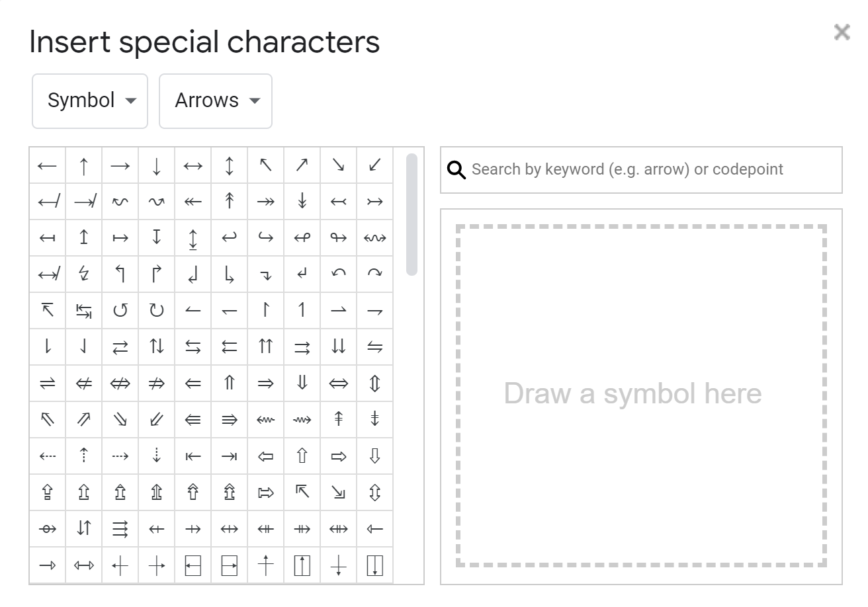Select the left right arrow symbol
The image size is (868, 607).
[x=193, y=166]
